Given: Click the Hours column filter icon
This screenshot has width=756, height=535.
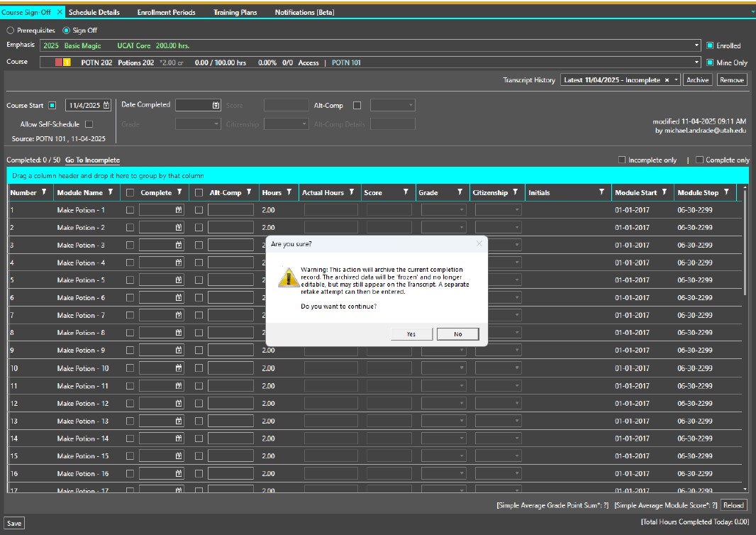Looking at the screenshot, I should pyautogui.click(x=290, y=192).
